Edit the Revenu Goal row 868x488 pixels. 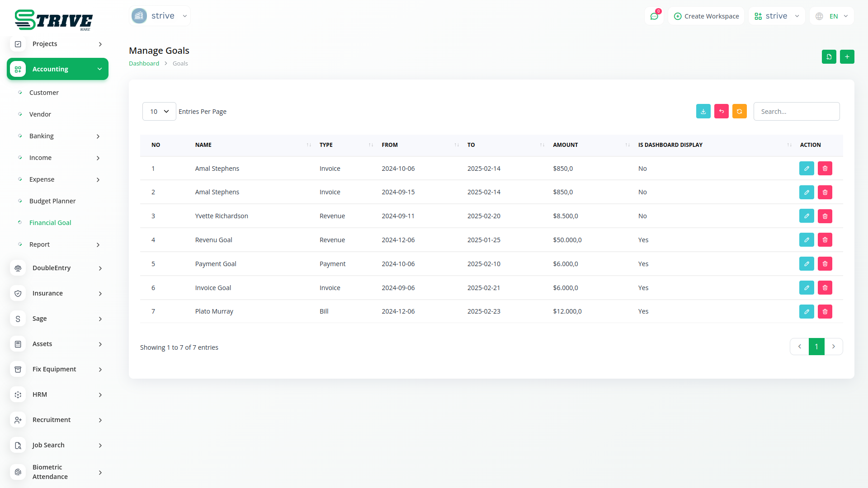tap(806, 240)
